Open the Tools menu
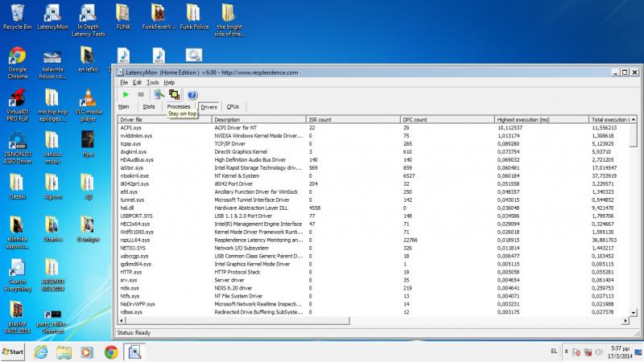This screenshot has height=362, width=644. pyautogui.click(x=152, y=82)
